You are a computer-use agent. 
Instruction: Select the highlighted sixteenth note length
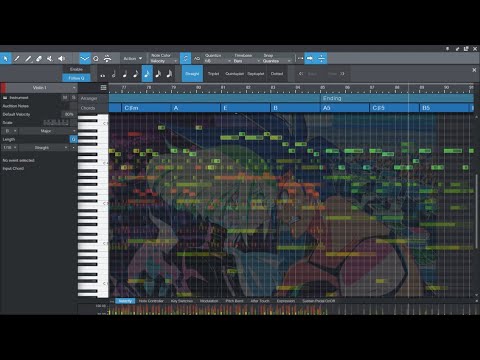pos(147,74)
